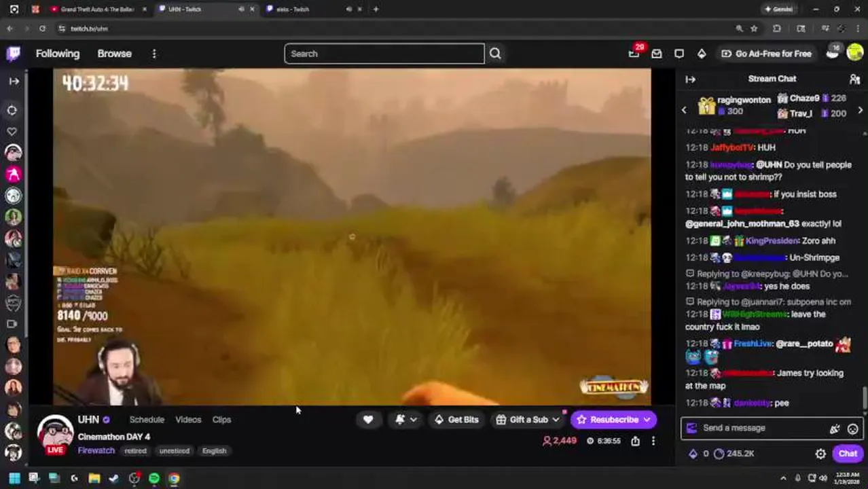Open File Explorer from the taskbar
Image resolution: width=868 pixels, height=489 pixels.
click(x=94, y=478)
